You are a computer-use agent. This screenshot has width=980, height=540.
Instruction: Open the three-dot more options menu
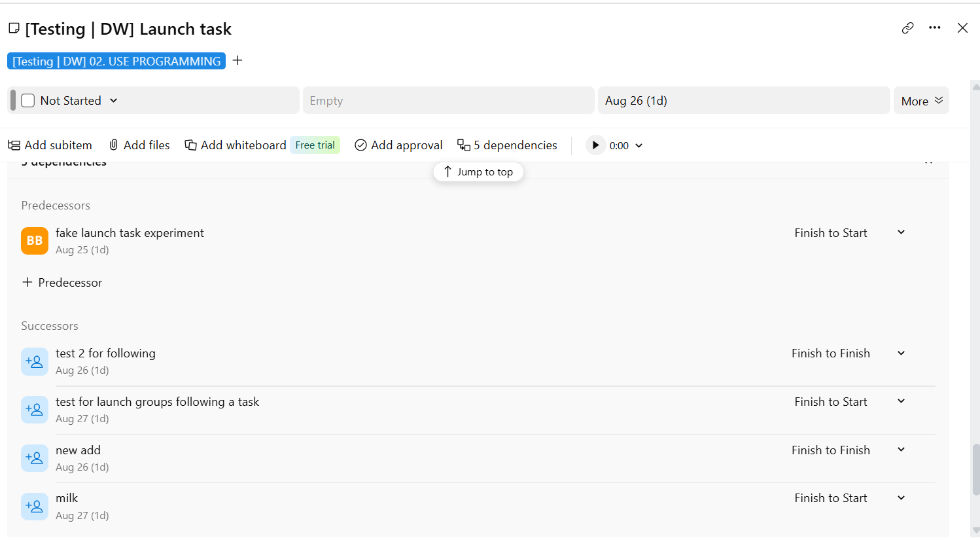click(935, 28)
